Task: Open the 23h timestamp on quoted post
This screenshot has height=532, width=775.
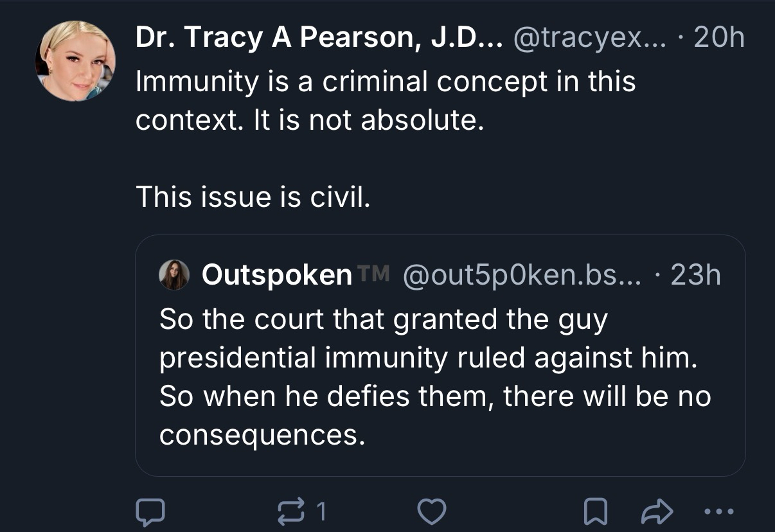Action: [696, 275]
